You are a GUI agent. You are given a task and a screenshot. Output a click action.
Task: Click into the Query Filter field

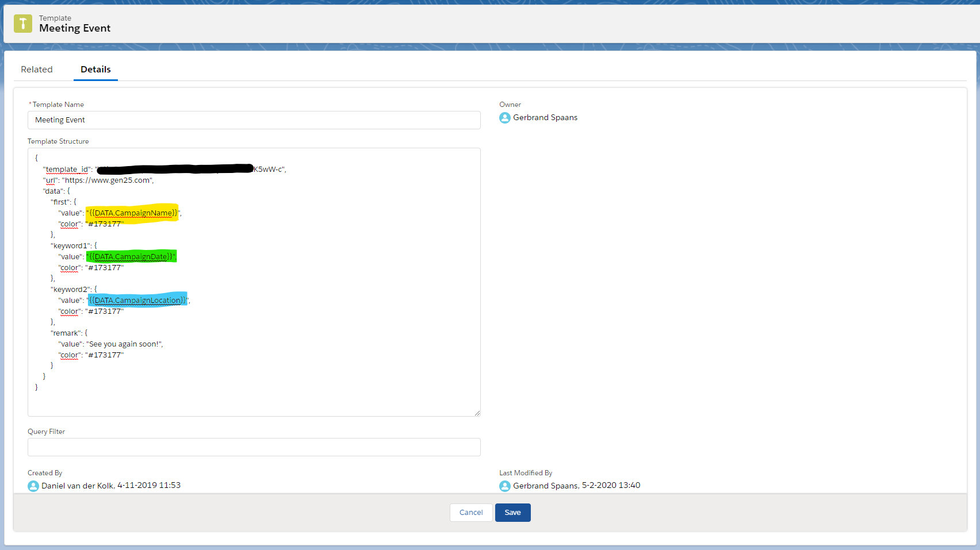pyautogui.click(x=254, y=447)
